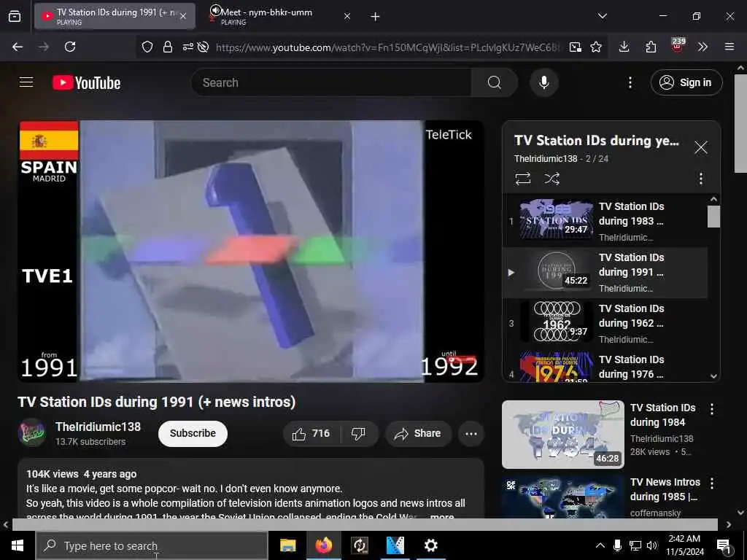Image resolution: width=747 pixels, height=560 pixels.
Task: Reload the current page
Action: click(70, 47)
